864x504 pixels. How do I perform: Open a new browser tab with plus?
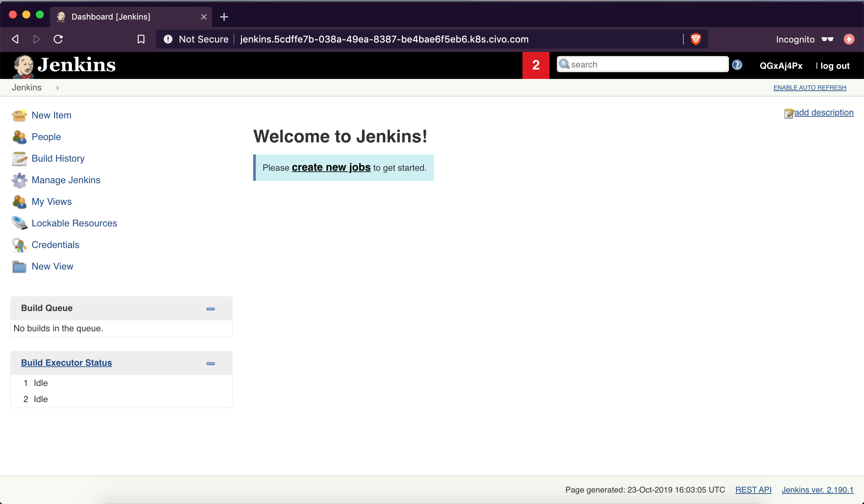coord(224,17)
